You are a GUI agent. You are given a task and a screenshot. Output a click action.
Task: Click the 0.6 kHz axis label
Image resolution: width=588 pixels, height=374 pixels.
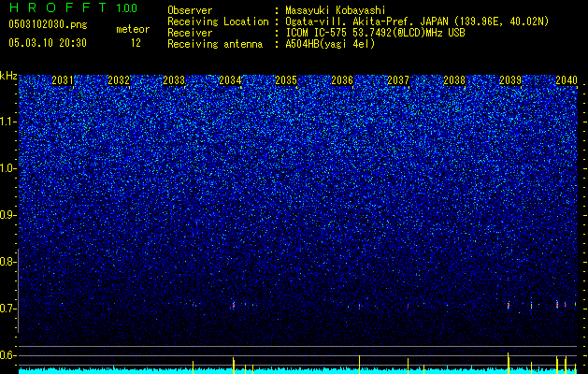click(x=8, y=355)
